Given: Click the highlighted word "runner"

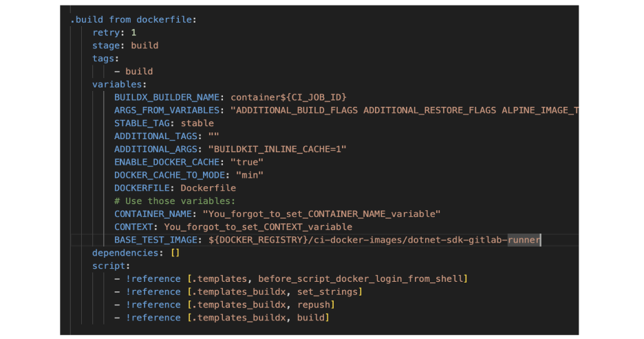Looking at the screenshot, I should click(x=524, y=240).
